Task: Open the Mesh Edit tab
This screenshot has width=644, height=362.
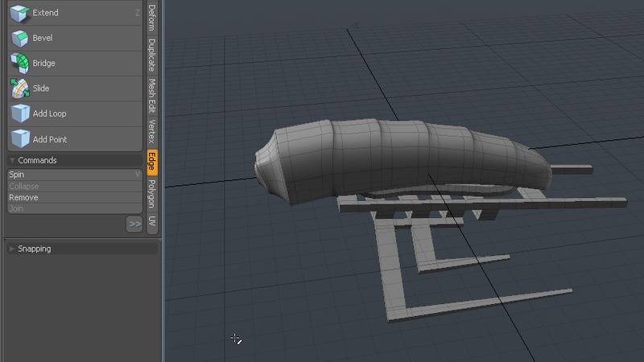Action: (152, 96)
